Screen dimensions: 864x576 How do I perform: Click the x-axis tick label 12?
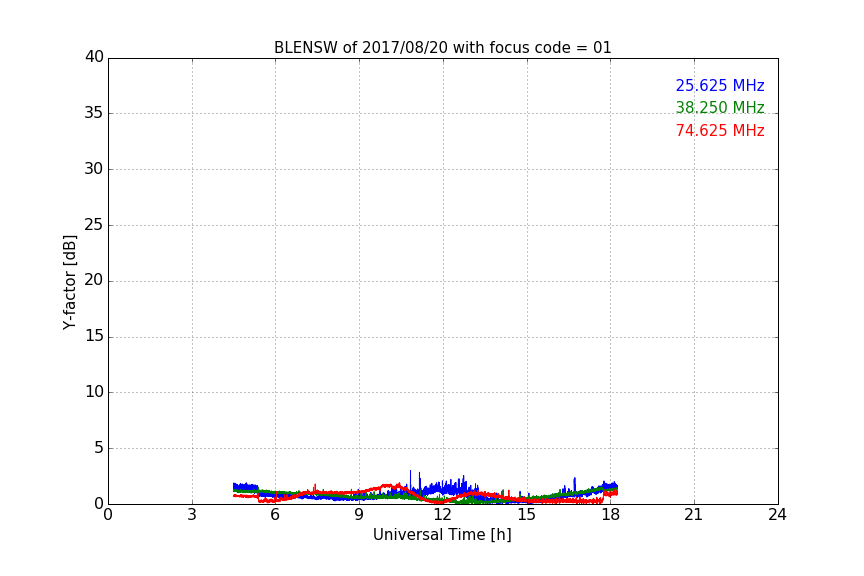[442, 515]
